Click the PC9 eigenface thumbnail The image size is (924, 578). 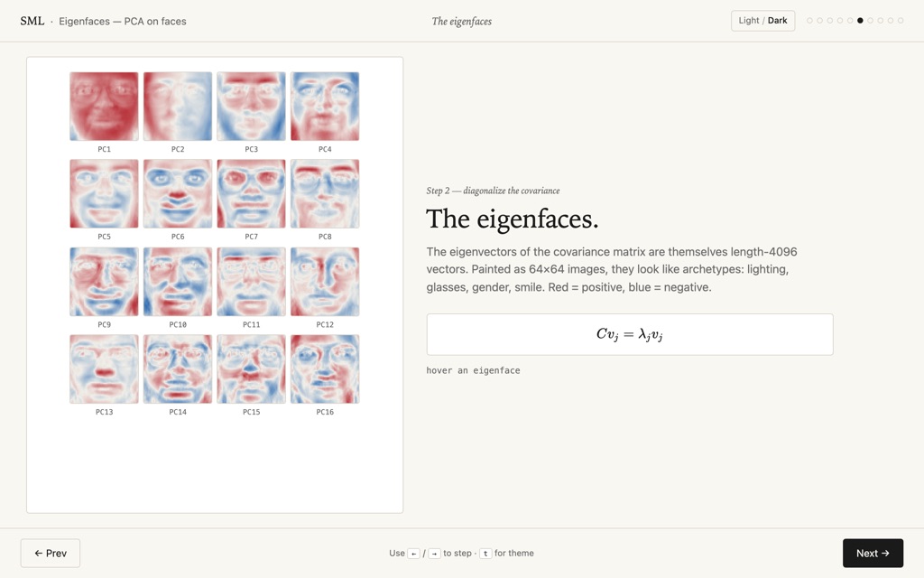pyautogui.click(x=105, y=282)
